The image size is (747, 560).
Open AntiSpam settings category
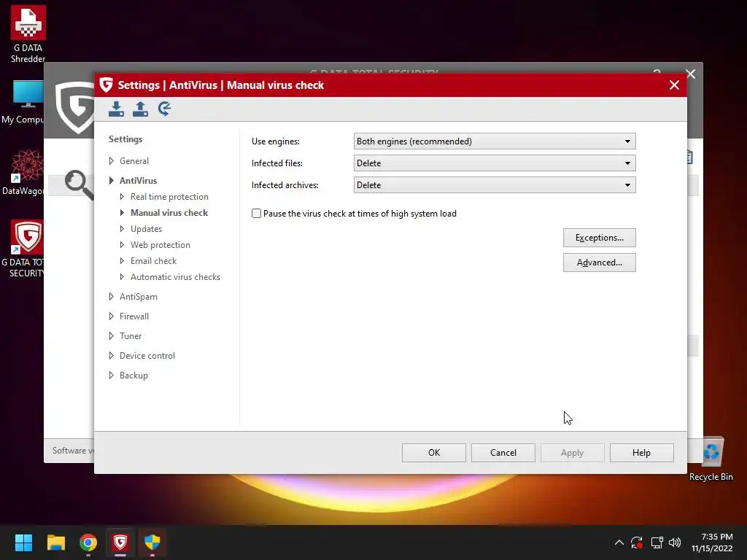138,297
